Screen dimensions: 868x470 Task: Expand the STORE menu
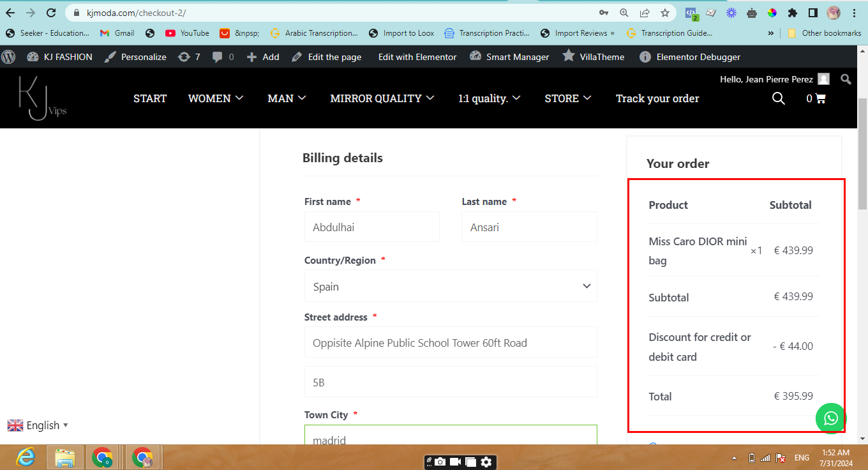[568, 98]
